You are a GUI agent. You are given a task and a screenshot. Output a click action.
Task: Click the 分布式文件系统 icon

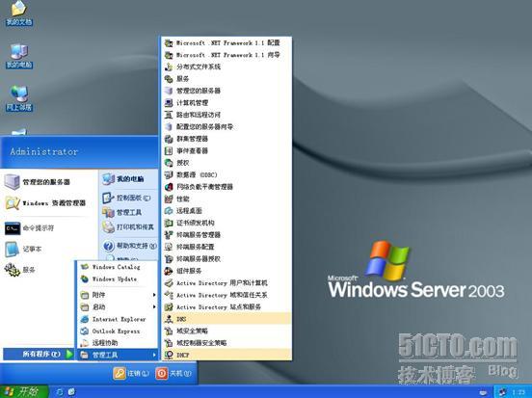tap(169, 66)
